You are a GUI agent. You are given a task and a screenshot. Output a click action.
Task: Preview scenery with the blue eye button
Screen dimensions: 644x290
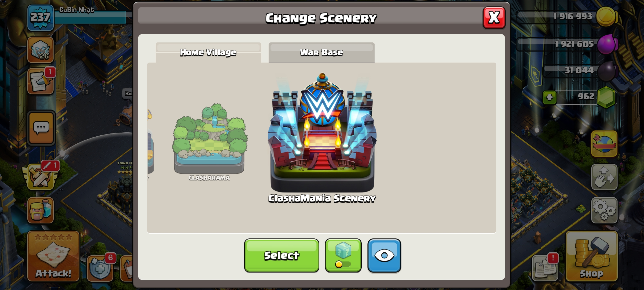[384, 255]
